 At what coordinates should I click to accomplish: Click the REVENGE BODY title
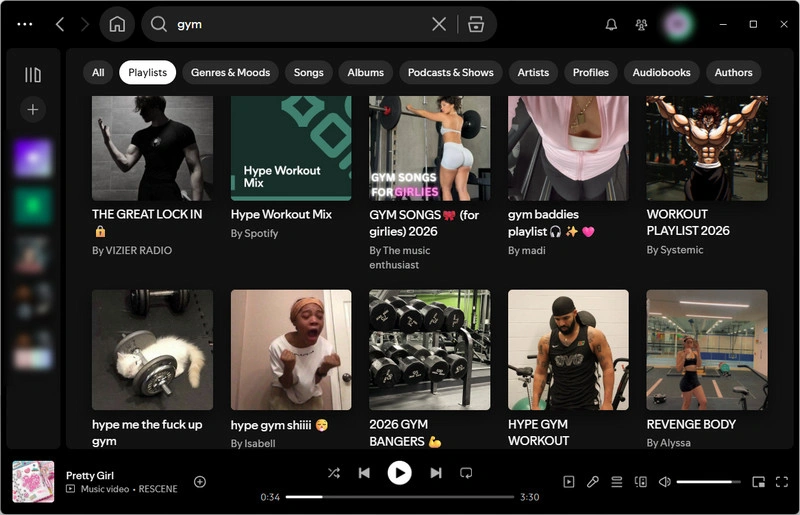pos(691,425)
